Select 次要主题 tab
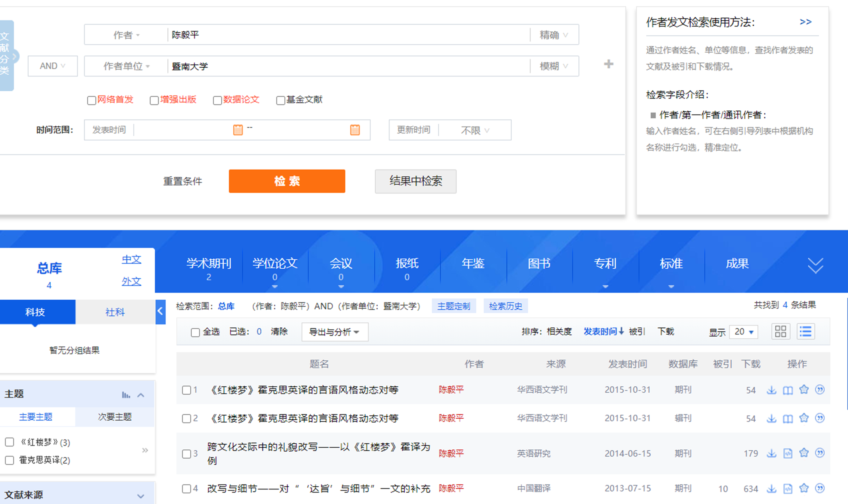 [115, 417]
